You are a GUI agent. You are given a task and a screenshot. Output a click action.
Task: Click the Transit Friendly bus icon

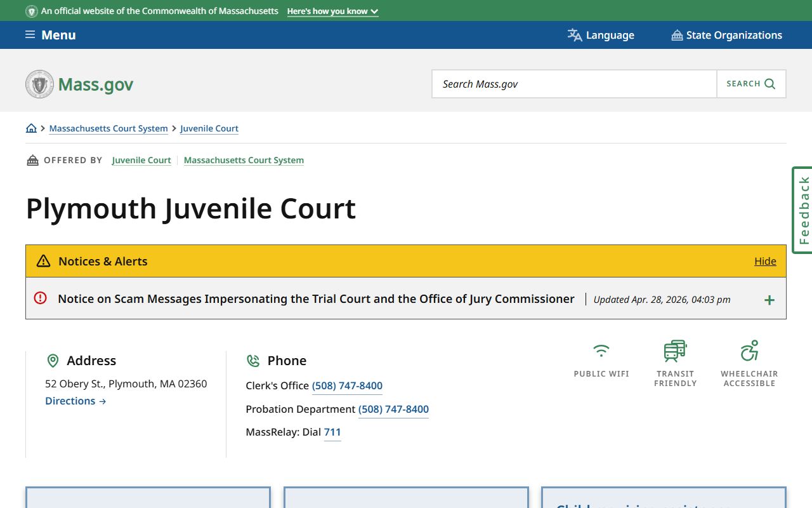coord(675,351)
